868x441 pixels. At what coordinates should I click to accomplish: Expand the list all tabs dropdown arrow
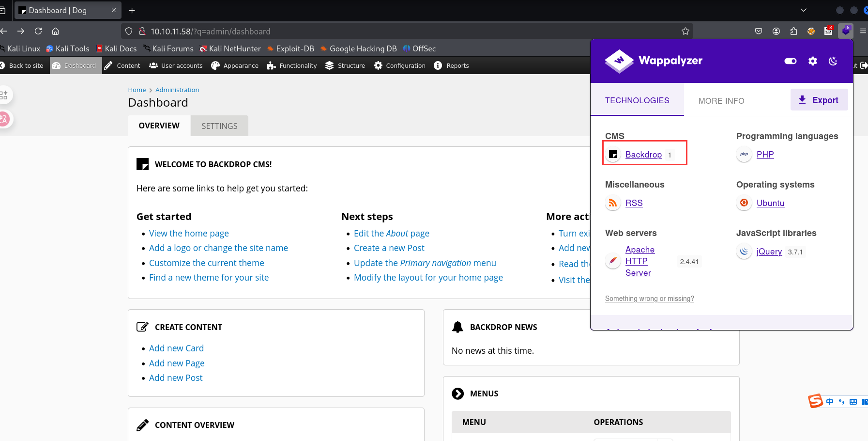[803, 10]
